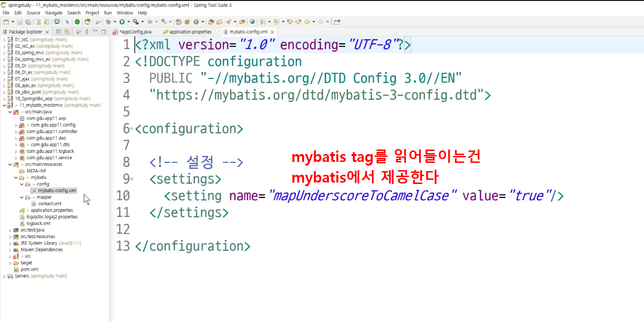Switch to the application.properties editor tab
Image resolution: width=644 pixels, height=322 pixels.
[187, 32]
